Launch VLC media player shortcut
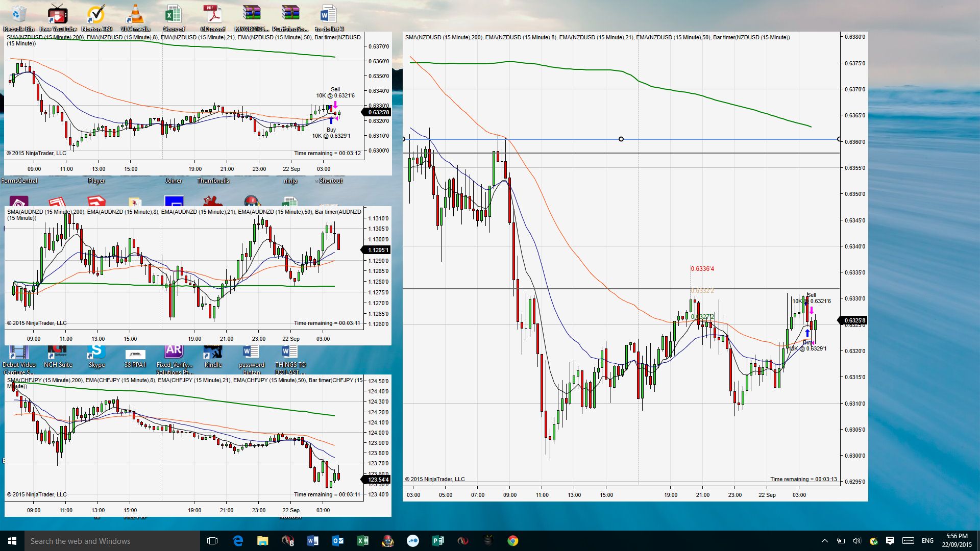980x551 pixels. pyautogui.click(x=135, y=15)
